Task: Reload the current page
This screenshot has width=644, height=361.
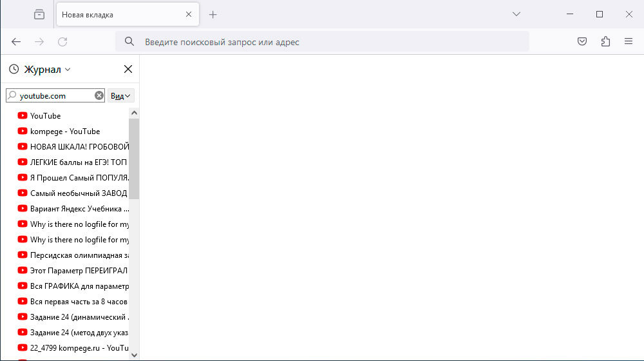Action: [x=62, y=41]
